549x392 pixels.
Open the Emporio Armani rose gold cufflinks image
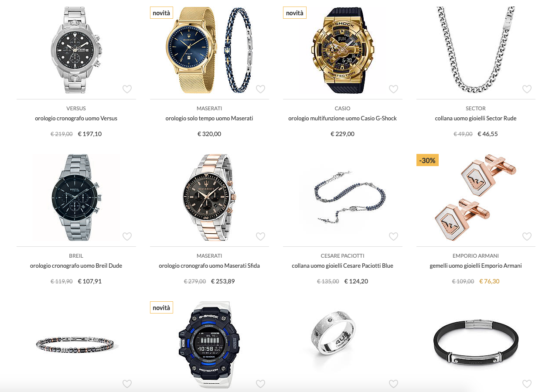click(476, 197)
